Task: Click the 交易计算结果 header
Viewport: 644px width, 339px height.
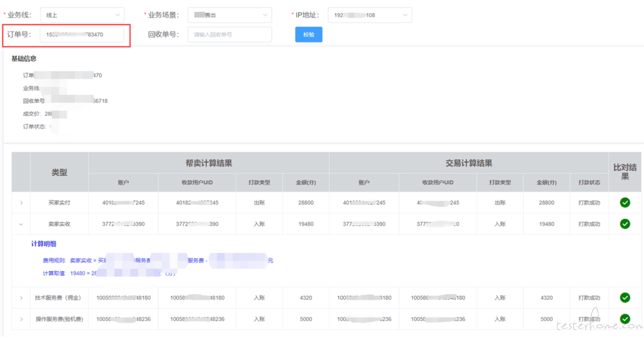Action: [x=469, y=163]
